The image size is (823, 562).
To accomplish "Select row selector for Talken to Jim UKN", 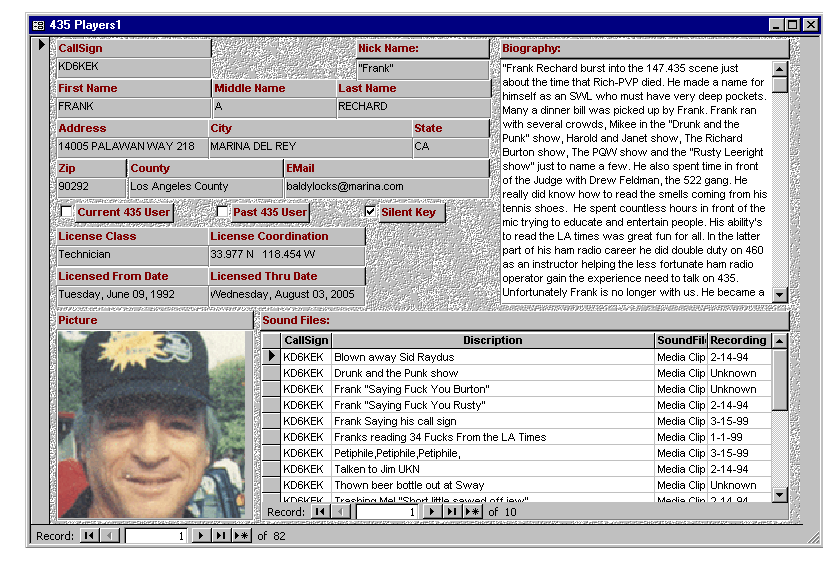I will [x=271, y=469].
